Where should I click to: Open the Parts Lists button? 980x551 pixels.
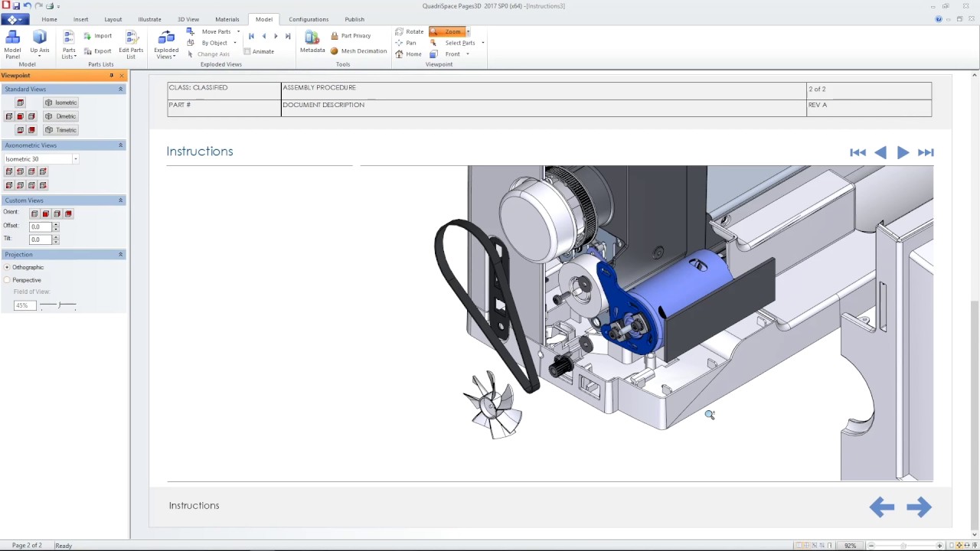[x=69, y=44]
